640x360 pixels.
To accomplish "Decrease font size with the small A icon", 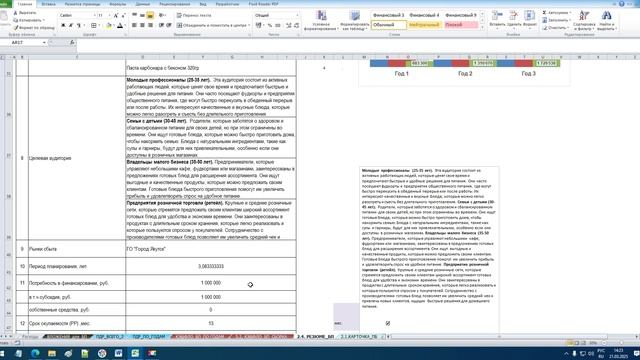I will [123, 16].
